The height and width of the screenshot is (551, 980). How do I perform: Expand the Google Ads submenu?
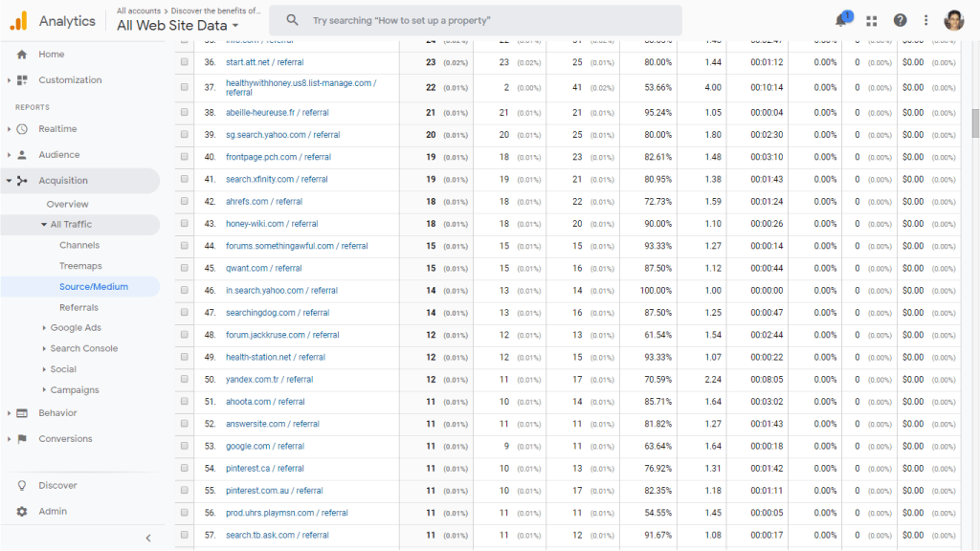[x=44, y=328]
